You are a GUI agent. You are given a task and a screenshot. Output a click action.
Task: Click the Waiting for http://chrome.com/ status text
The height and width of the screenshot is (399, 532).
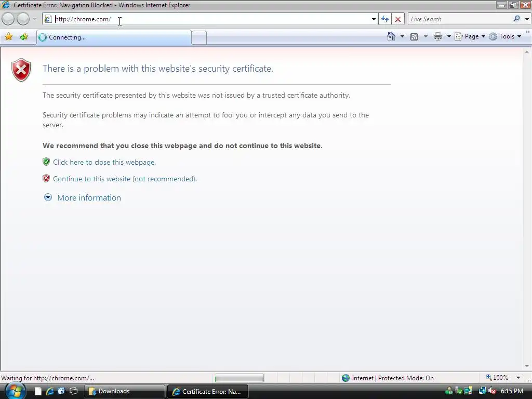tap(47, 378)
